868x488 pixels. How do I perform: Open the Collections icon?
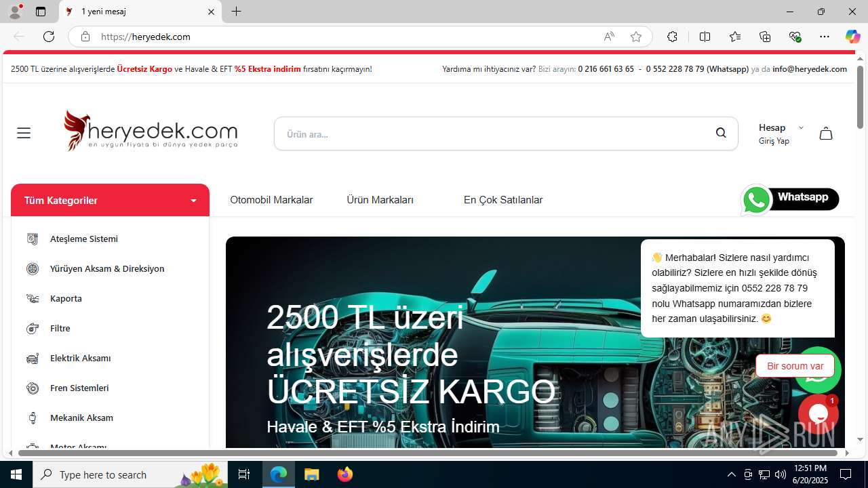click(765, 37)
